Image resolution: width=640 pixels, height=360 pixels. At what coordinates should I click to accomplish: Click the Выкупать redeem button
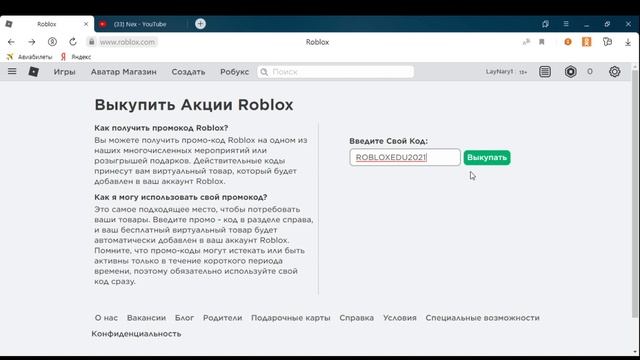tap(487, 158)
